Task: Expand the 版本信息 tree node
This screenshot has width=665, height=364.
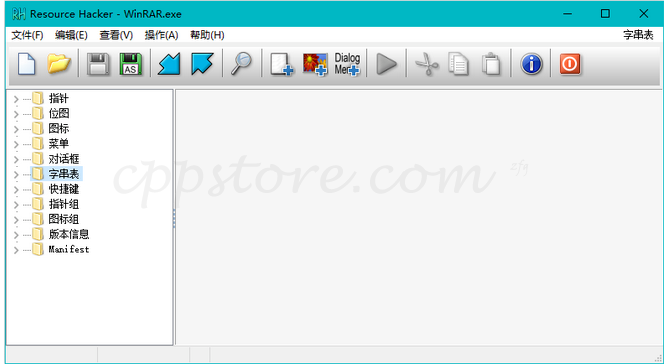Action: (x=16, y=235)
